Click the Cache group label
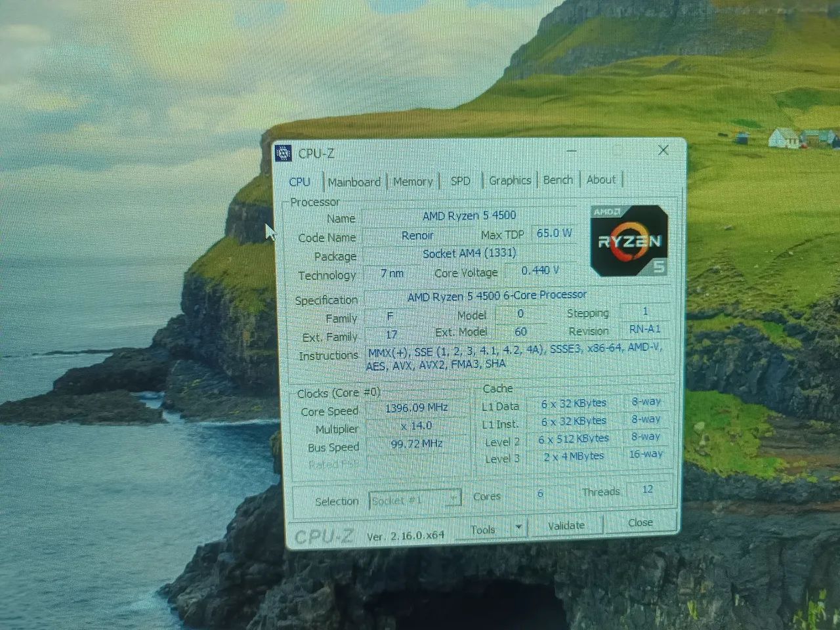The width and height of the screenshot is (840, 630). [498, 388]
